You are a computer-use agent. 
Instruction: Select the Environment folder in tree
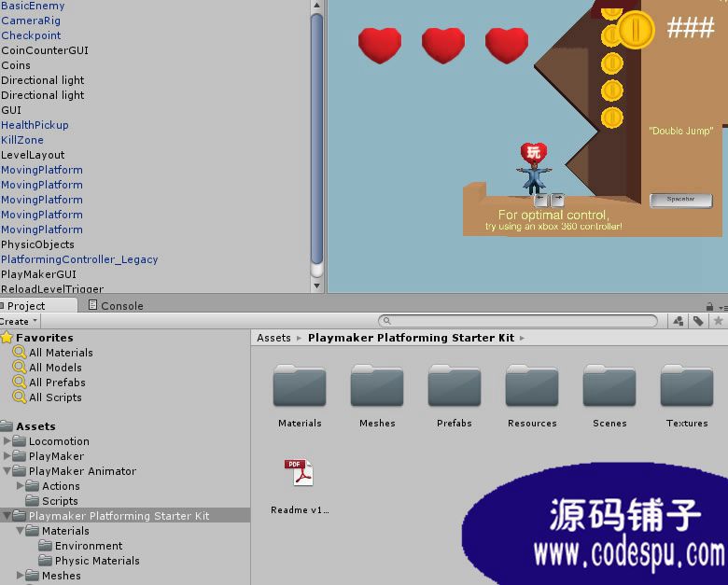[x=81, y=545]
